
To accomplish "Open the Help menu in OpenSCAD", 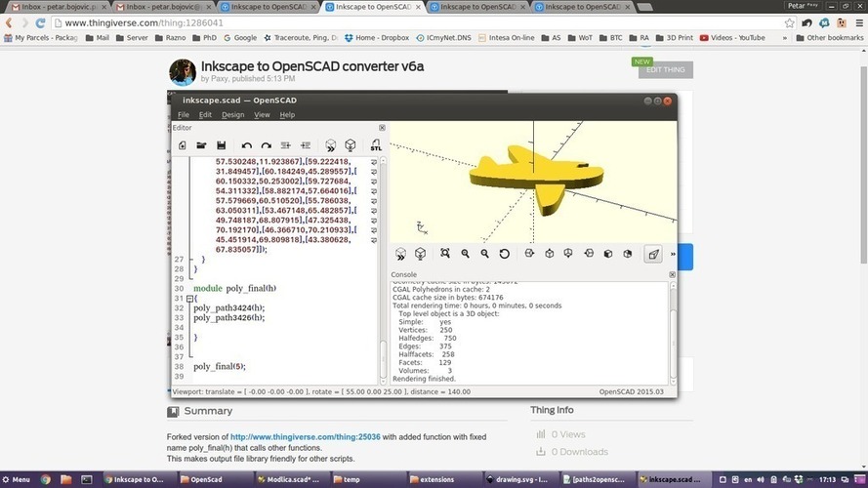I will coord(287,114).
